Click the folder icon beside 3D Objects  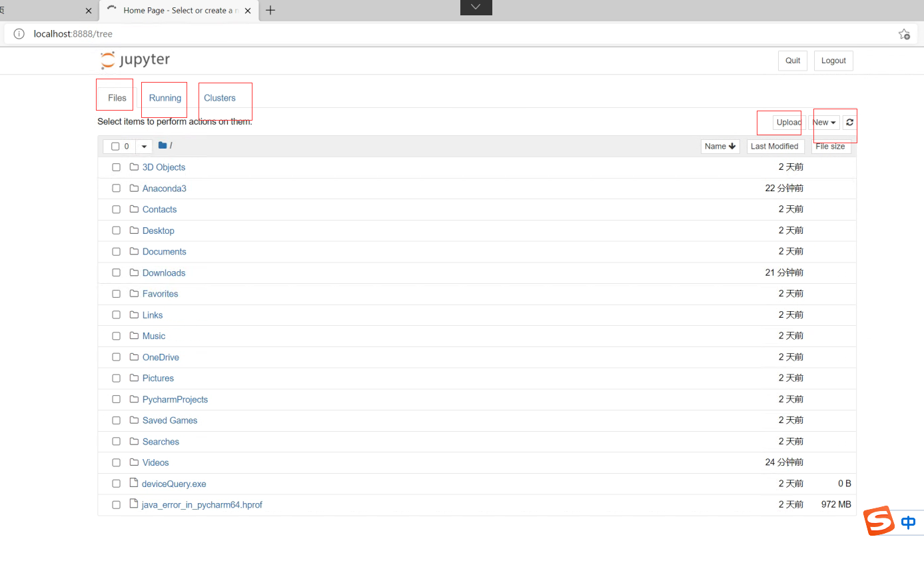(134, 167)
